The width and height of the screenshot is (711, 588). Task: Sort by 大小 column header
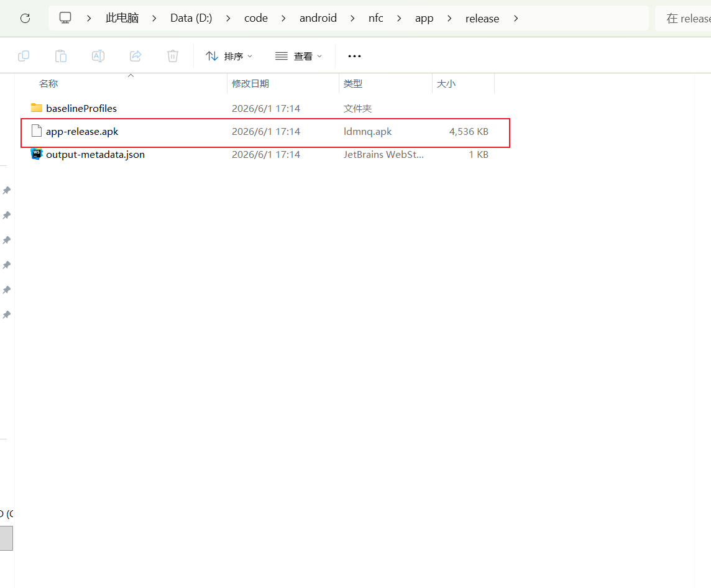coord(446,83)
